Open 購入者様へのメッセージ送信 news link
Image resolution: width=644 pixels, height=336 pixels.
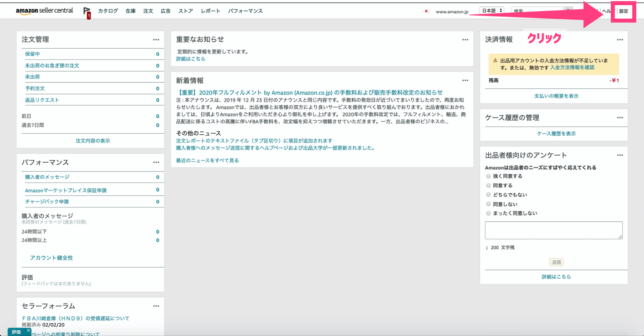[276, 148]
